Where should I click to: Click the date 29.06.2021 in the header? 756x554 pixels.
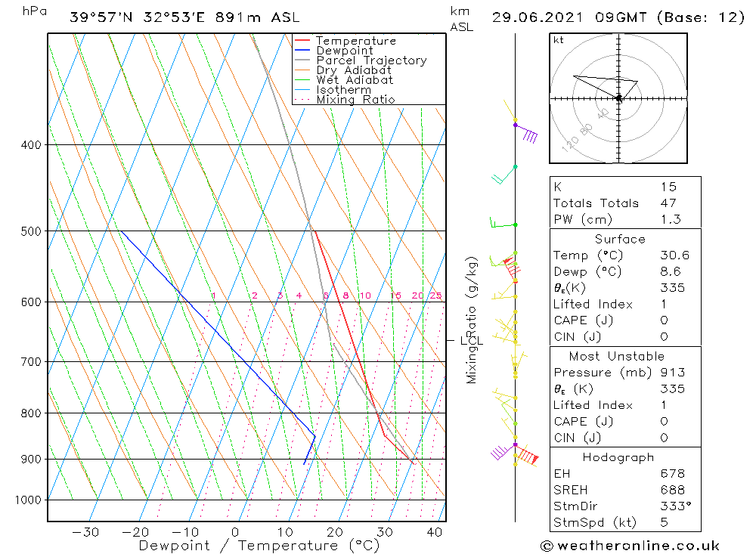click(x=537, y=18)
